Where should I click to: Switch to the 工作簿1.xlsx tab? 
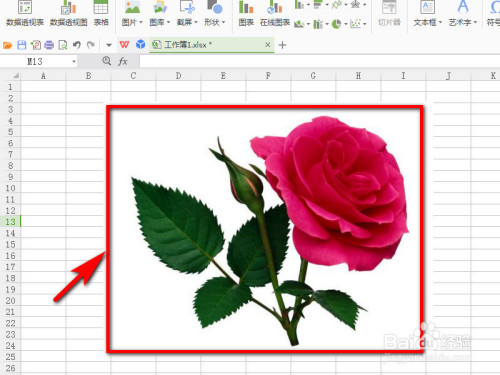tap(188, 45)
